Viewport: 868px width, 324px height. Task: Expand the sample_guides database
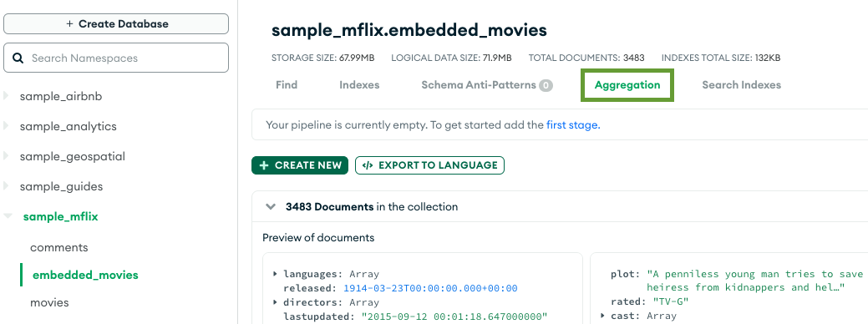coord(6,186)
